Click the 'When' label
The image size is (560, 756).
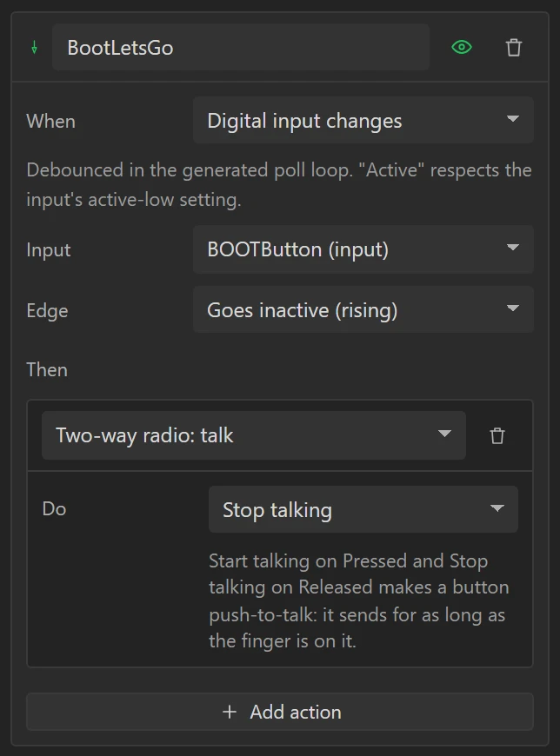50,121
